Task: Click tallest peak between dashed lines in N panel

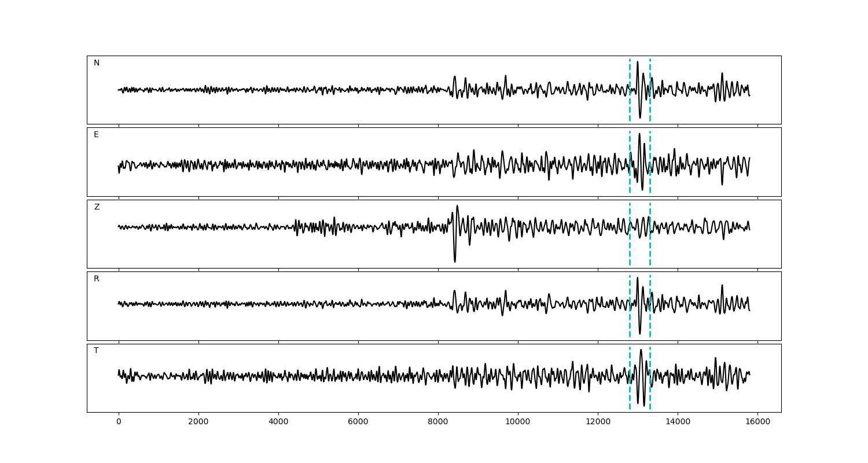Action: pos(637,62)
